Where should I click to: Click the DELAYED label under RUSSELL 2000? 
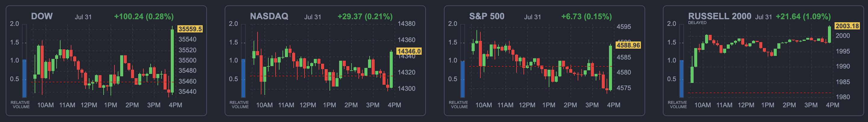pyautogui.click(x=697, y=23)
